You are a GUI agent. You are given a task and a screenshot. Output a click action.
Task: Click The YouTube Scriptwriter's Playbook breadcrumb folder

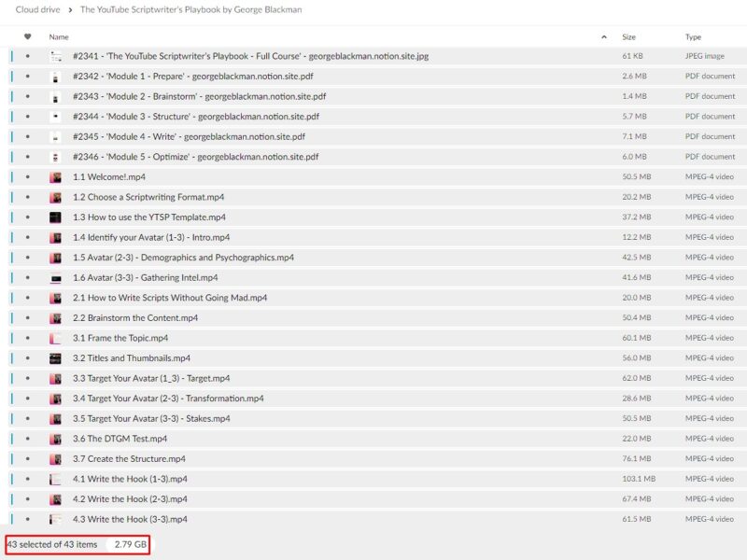click(x=190, y=10)
